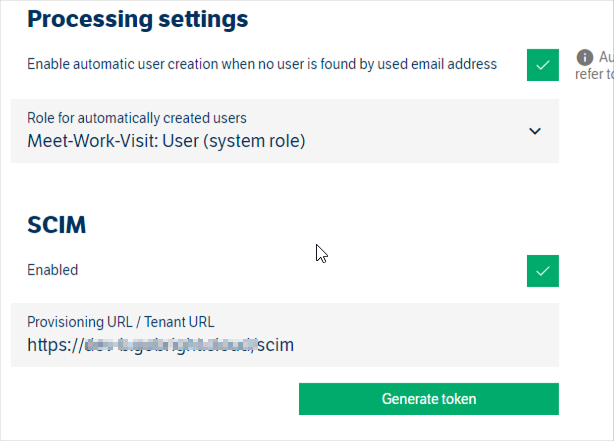
Task: Open 'Role for automatically created users' combo box
Action: tap(285, 131)
